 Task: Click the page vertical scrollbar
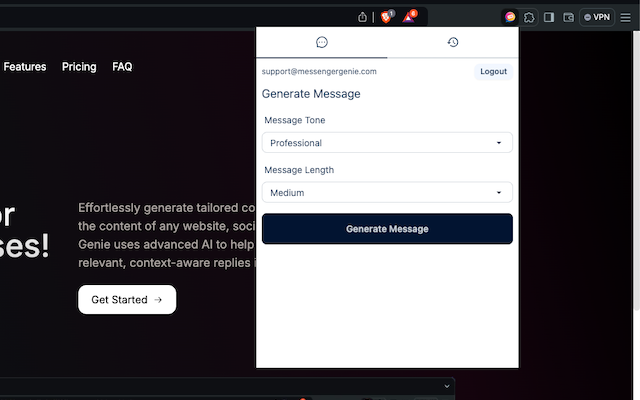point(636,171)
